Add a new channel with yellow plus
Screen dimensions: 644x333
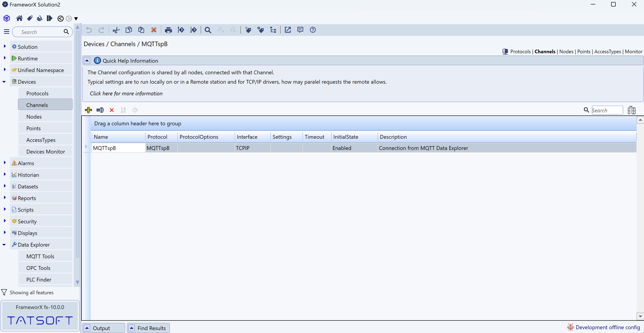point(88,110)
